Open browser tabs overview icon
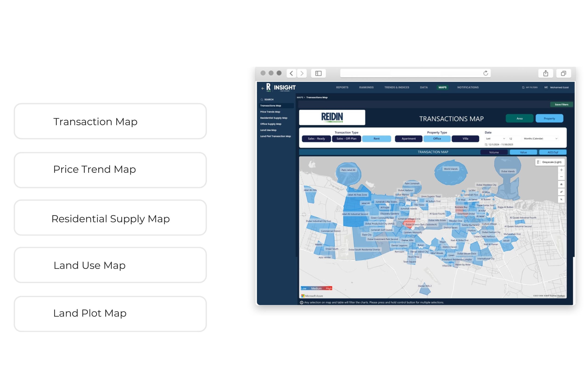The height and width of the screenshot is (388, 588). pos(563,73)
